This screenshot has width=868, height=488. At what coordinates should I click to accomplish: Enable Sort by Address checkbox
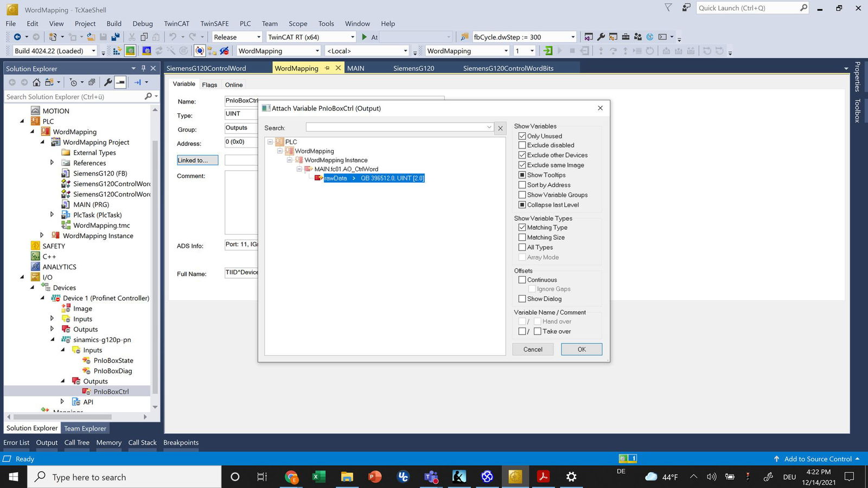click(x=522, y=185)
